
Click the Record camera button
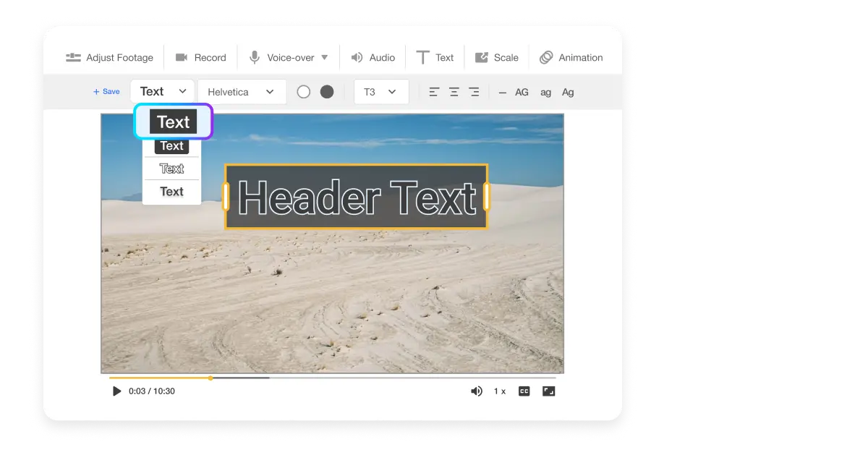tap(200, 57)
